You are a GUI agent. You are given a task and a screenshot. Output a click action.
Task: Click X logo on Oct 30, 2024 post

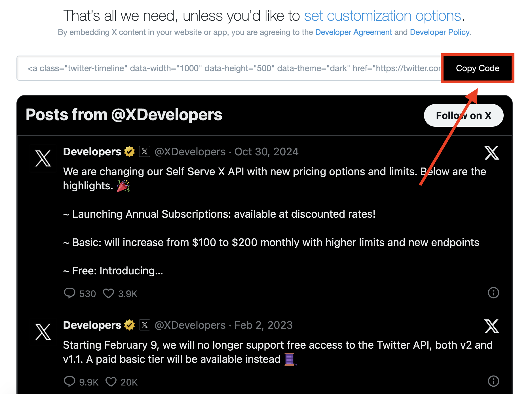[492, 153]
